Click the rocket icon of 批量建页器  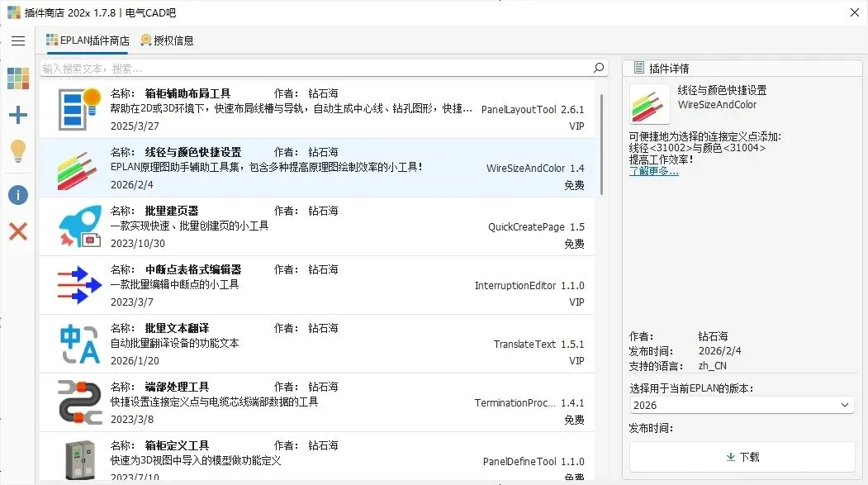click(80, 226)
